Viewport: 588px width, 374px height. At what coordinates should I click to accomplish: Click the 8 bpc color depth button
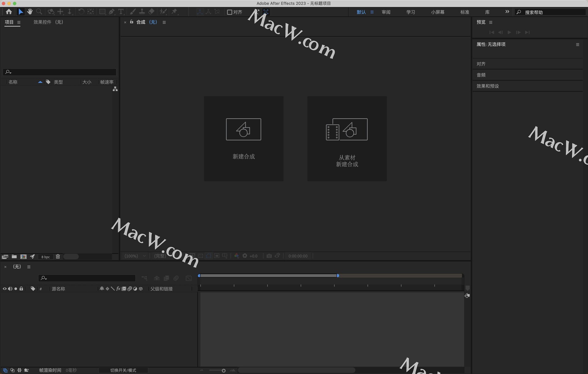click(46, 257)
